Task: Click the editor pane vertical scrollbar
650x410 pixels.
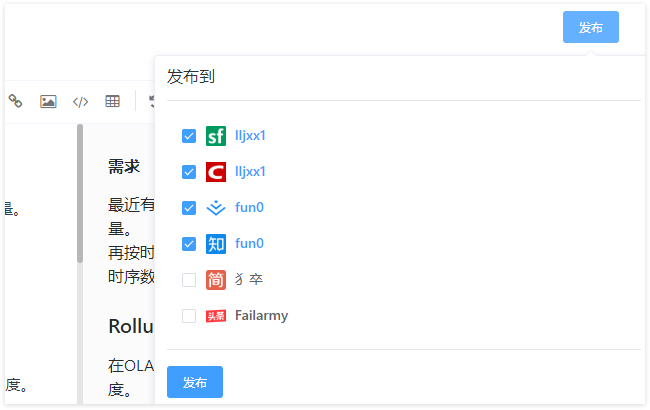Action: coord(80,193)
